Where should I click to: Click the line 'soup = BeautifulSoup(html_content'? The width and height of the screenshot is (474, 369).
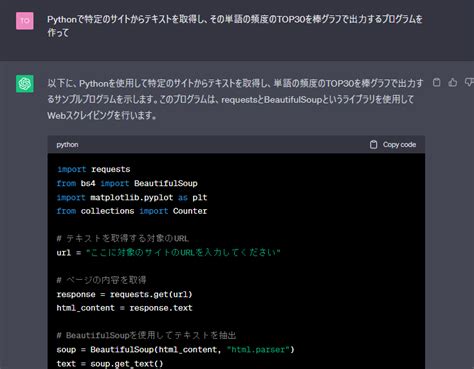tap(175, 350)
